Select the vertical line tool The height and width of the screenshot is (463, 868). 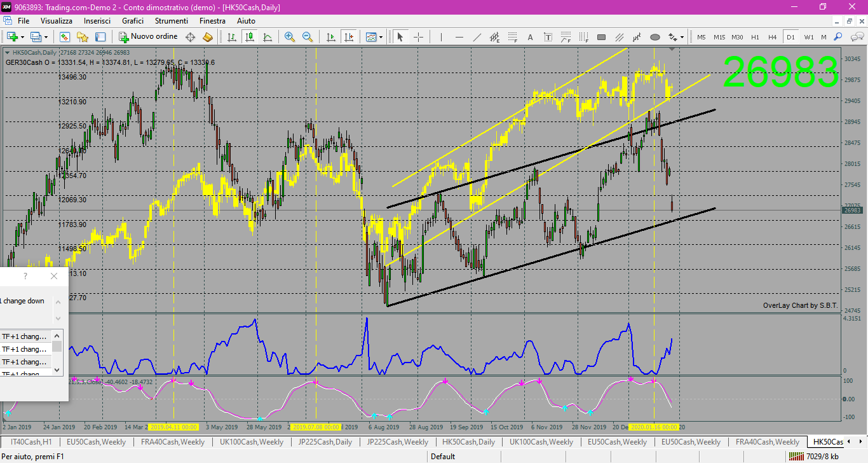[x=442, y=37]
